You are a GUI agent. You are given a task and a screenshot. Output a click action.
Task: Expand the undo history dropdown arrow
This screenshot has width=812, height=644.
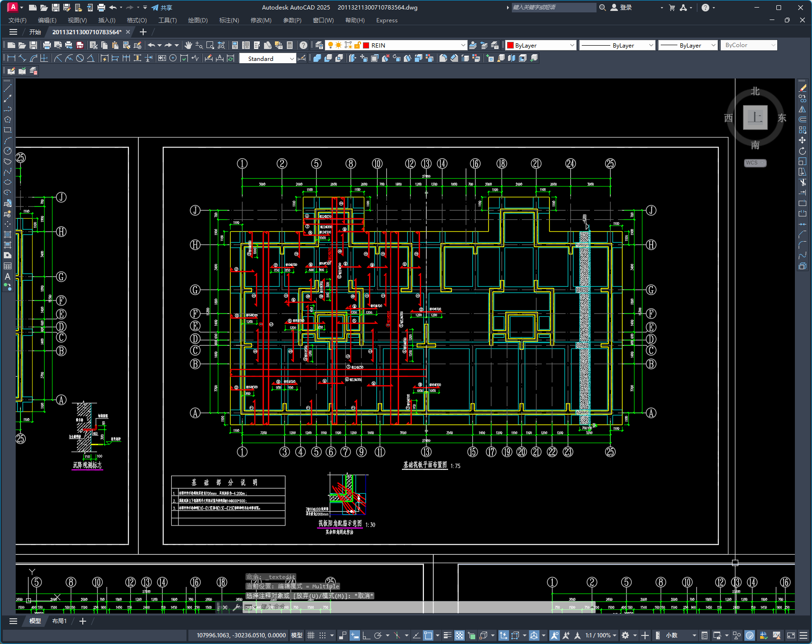pyautogui.click(x=160, y=45)
